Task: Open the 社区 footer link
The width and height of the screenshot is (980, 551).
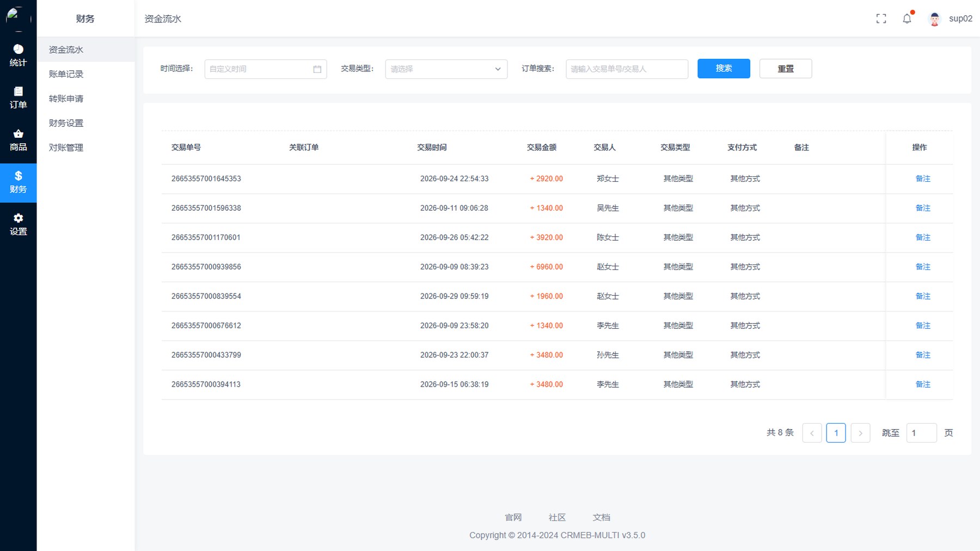Action: 557,517
